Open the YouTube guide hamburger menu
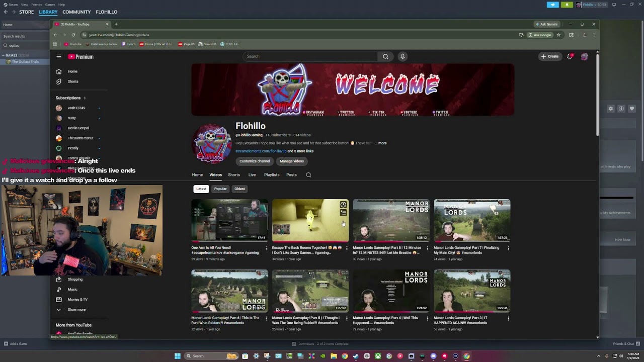The image size is (644, 362). (59, 57)
